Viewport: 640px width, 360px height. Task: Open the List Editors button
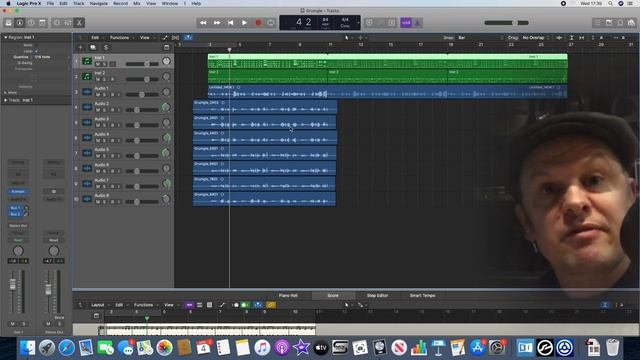click(598, 23)
